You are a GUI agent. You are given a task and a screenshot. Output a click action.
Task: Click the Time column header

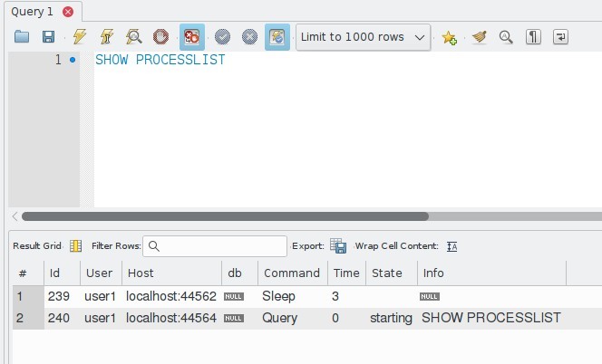(346, 273)
